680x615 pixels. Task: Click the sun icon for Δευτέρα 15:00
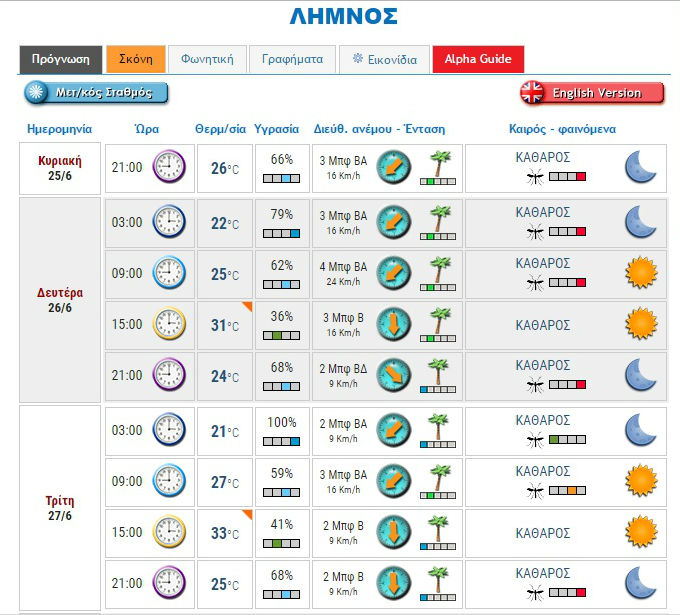point(641,324)
